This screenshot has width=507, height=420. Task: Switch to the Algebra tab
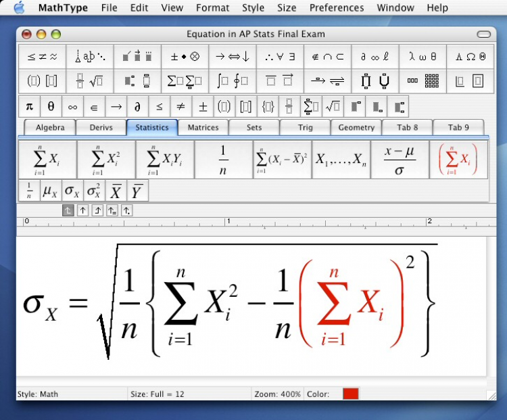(50, 128)
